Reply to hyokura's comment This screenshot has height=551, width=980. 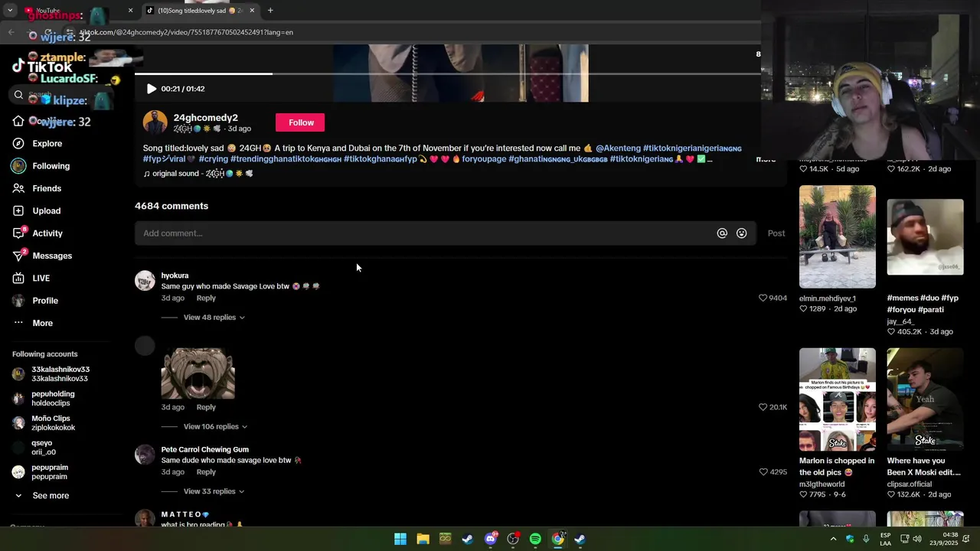pos(206,298)
